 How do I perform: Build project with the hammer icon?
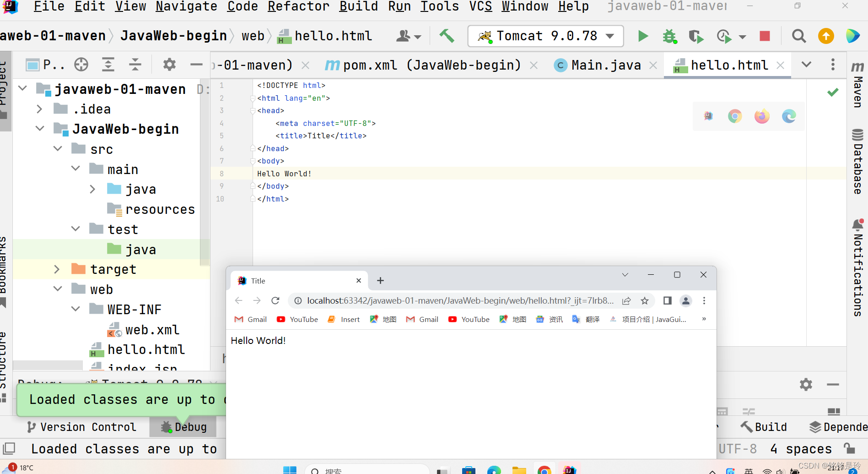(447, 36)
